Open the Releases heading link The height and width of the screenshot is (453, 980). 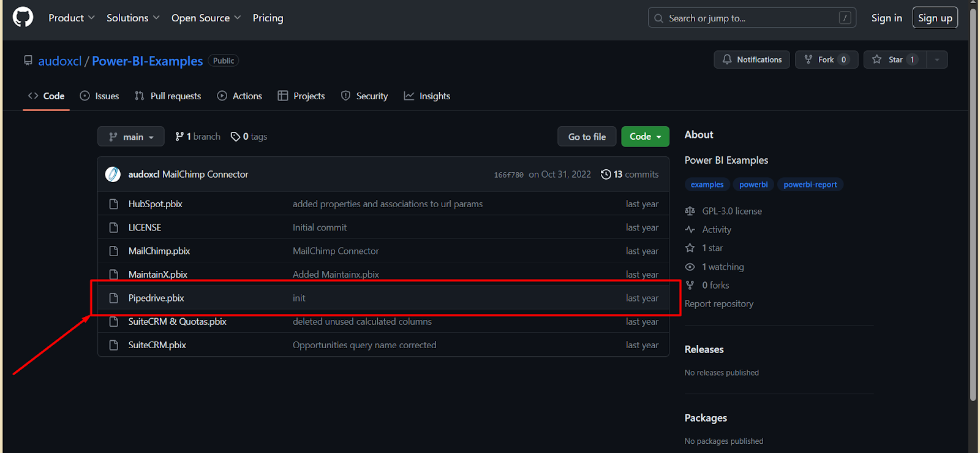point(704,349)
